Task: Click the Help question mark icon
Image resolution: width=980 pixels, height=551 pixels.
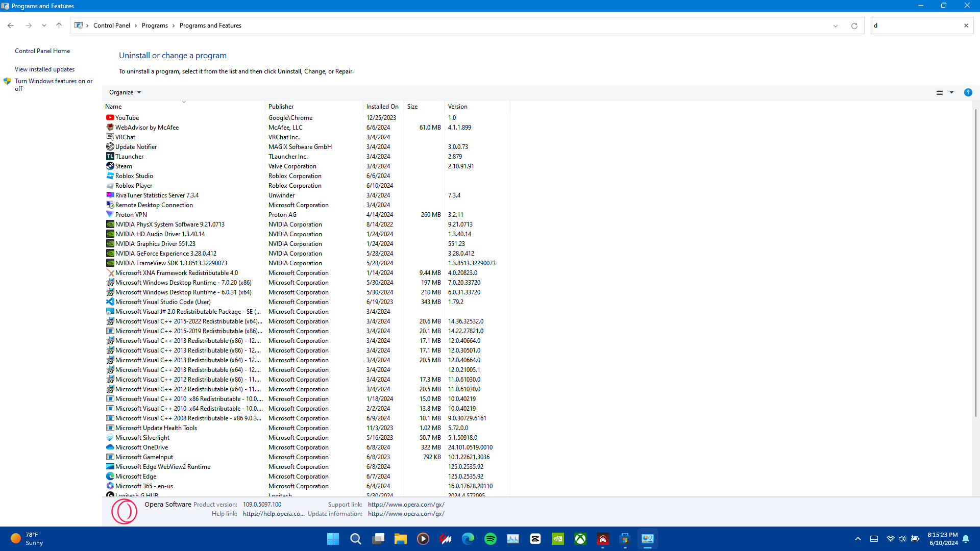Action: (968, 92)
